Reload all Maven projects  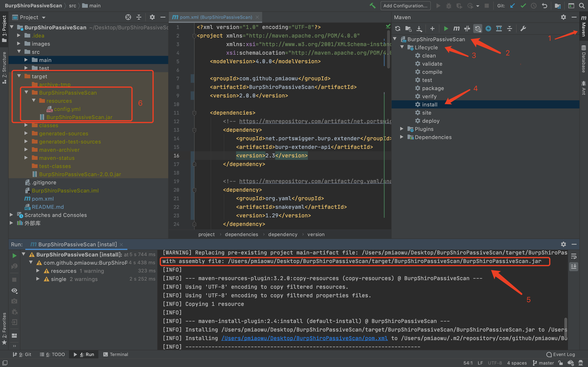tap(398, 29)
